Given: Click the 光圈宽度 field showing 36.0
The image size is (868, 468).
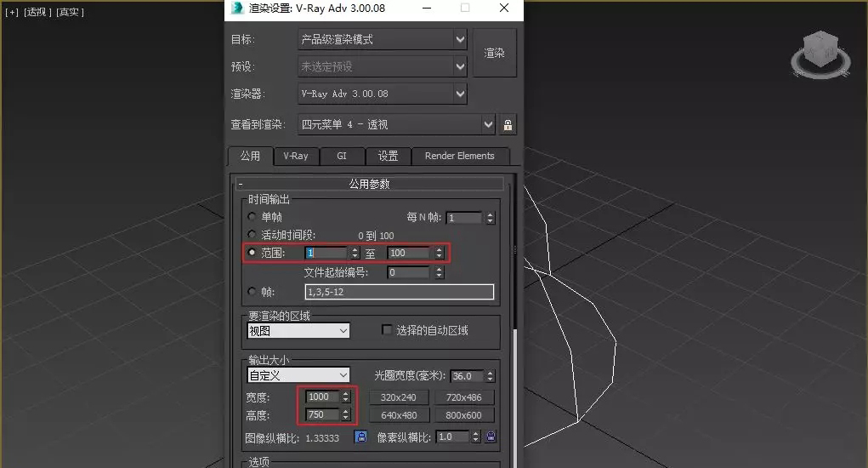Looking at the screenshot, I should pyautogui.click(x=467, y=376).
